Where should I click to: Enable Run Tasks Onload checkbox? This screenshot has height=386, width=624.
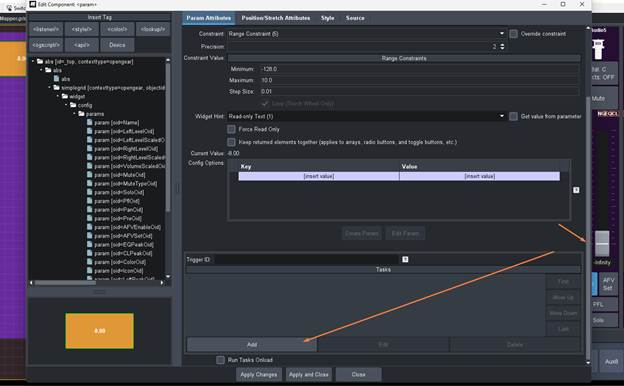click(x=220, y=360)
